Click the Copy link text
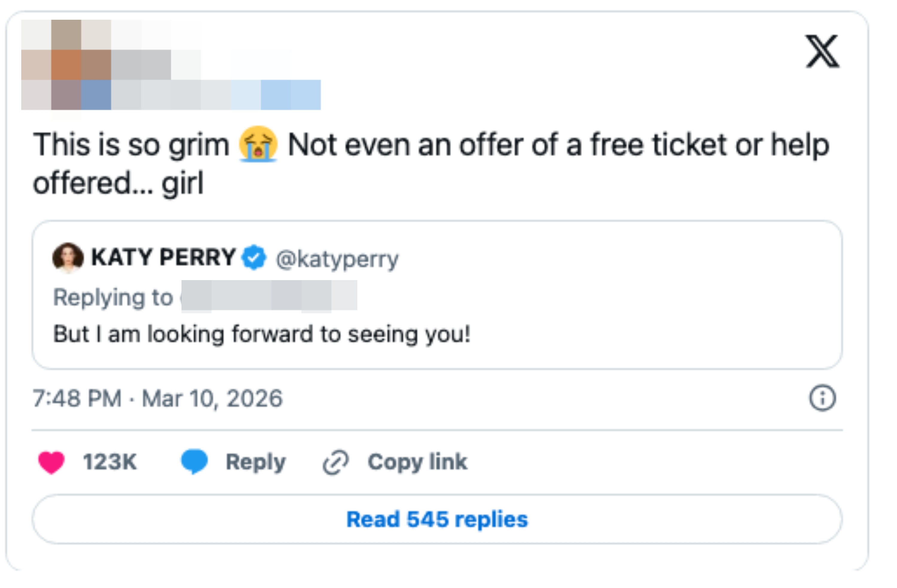Viewport: 897px width, 588px height. pyautogui.click(x=417, y=462)
